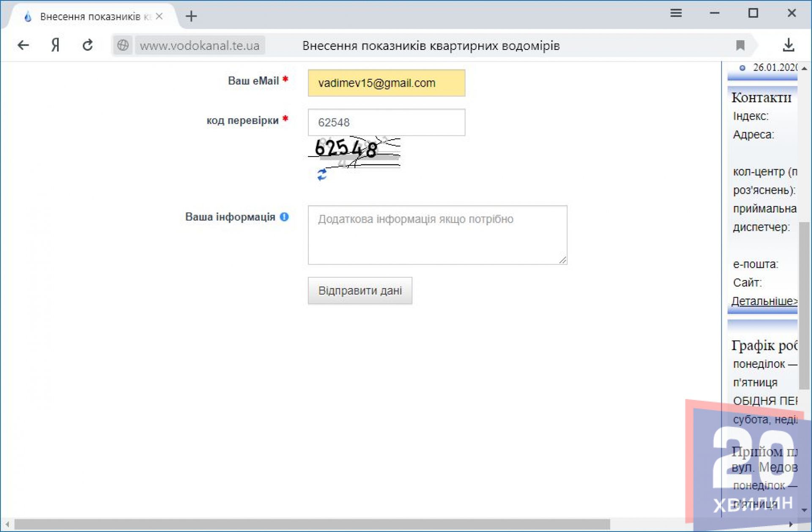This screenshot has height=532, width=812.
Task: Open the browser hamburger menu
Action: coord(676,13)
